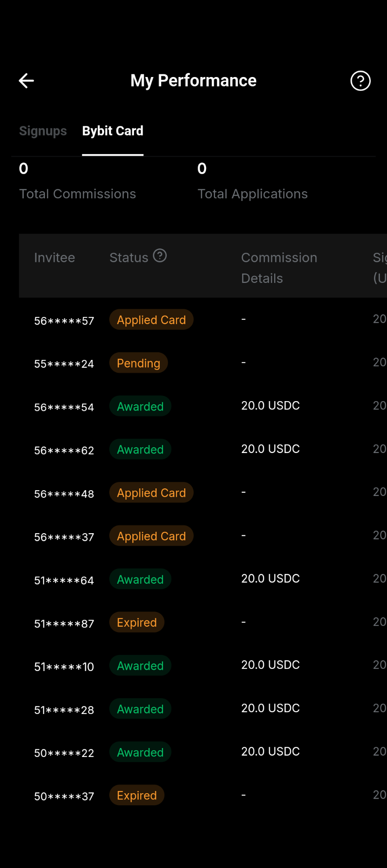
Task: Click Awarded badge for invitee 56*****62
Action: point(140,449)
